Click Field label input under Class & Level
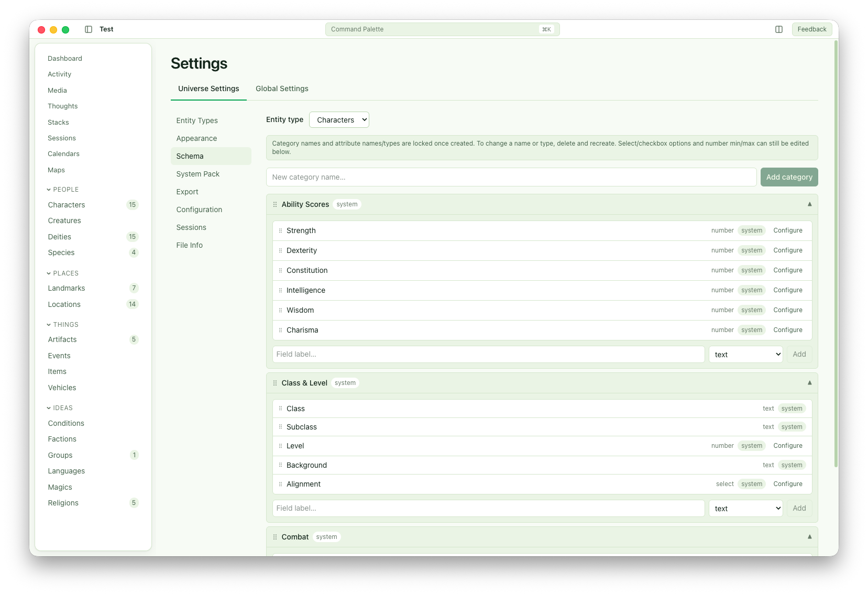 [488, 509]
